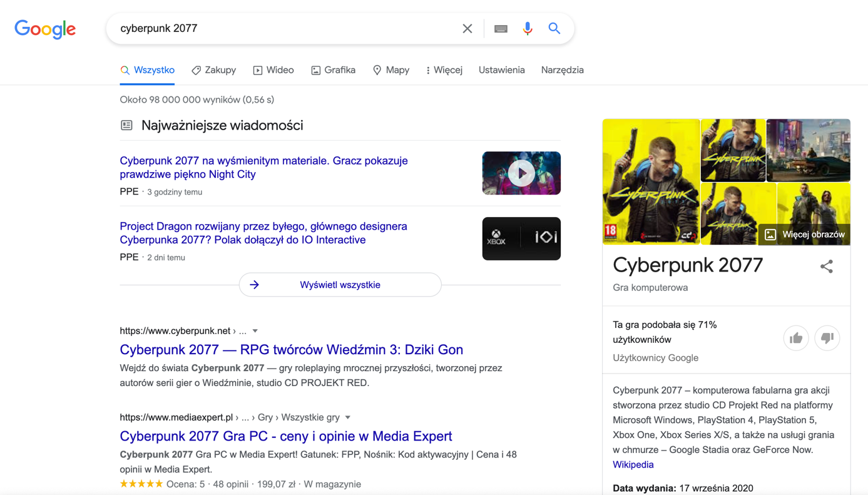
Task: Click the blue magnifier search button
Action: click(554, 29)
